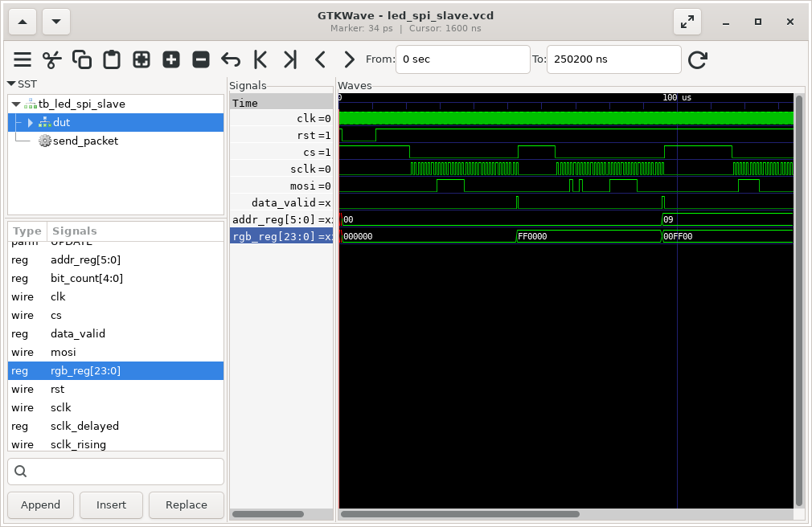812x527 pixels.
Task: Jump to the start of time
Action: point(260,59)
